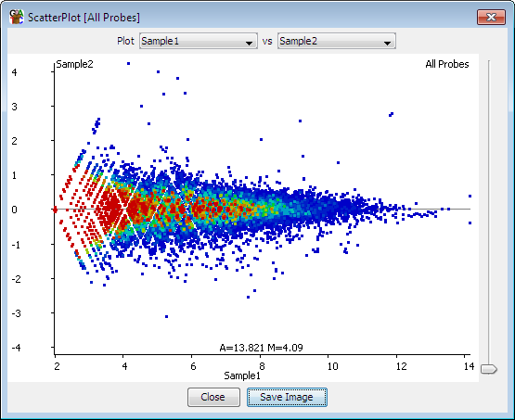Click the x-axis tick label 12
Viewport: 515px width, 420px height.
pyautogui.click(x=402, y=366)
